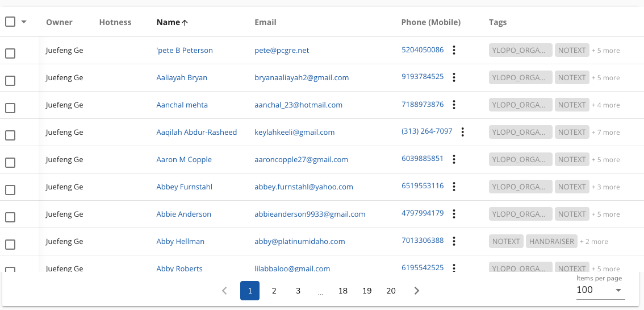Viewport: 644px width, 310px height.
Task: Tick the checkbox for 'pete B Peterson
Action: coord(10,53)
